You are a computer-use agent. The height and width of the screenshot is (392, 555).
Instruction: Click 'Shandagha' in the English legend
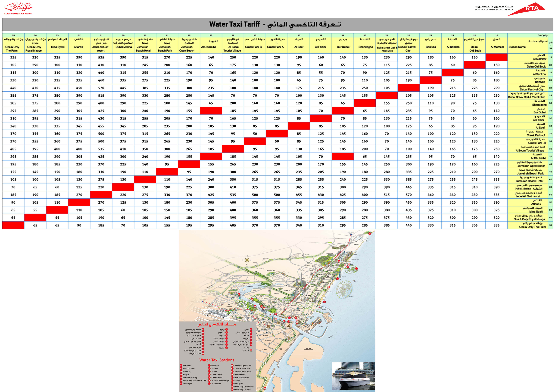pos(188,384)
